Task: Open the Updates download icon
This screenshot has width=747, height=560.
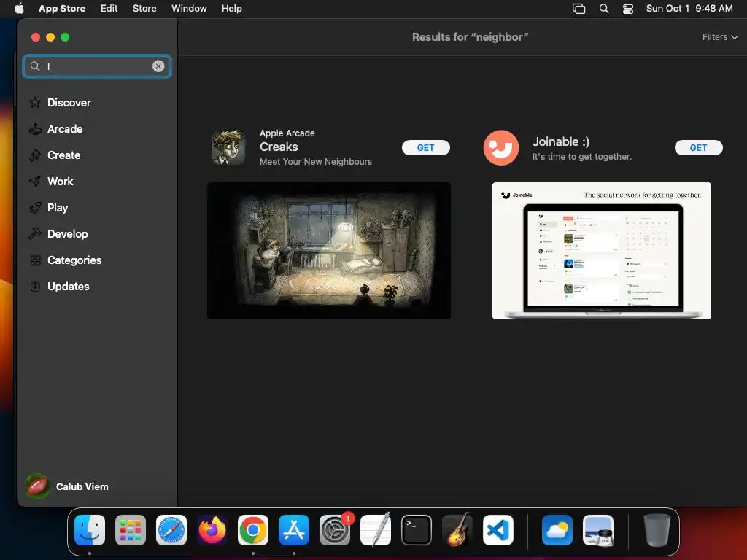Action: pos(35,286)
